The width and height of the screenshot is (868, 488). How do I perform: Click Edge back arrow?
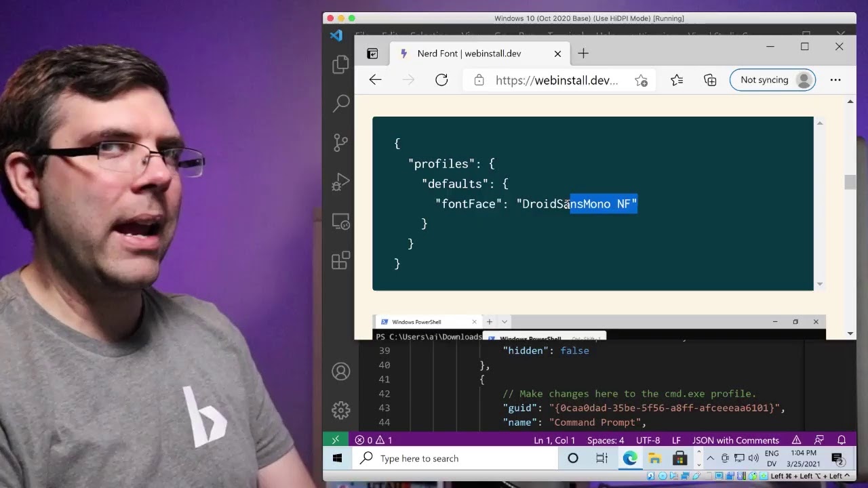tap(375, 80)
